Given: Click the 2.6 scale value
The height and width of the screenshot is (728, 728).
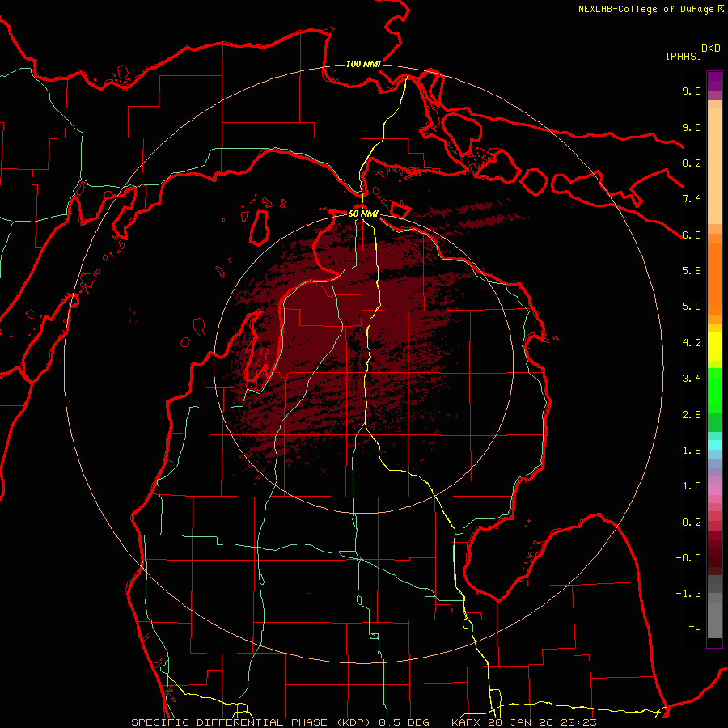Looking at the screenshot, I should [x=692, y=415].
